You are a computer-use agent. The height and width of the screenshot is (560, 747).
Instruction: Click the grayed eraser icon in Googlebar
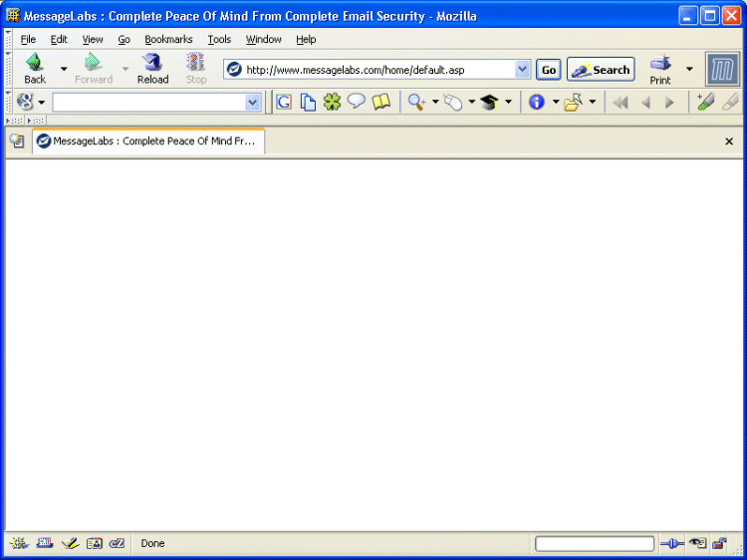tap(730, 102)
